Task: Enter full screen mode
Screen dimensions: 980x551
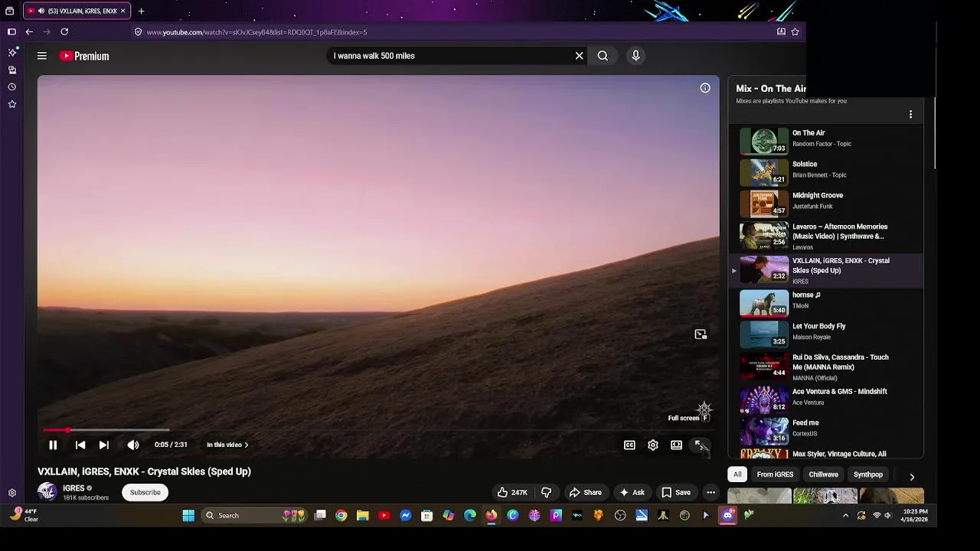Action: coord(700,445)
